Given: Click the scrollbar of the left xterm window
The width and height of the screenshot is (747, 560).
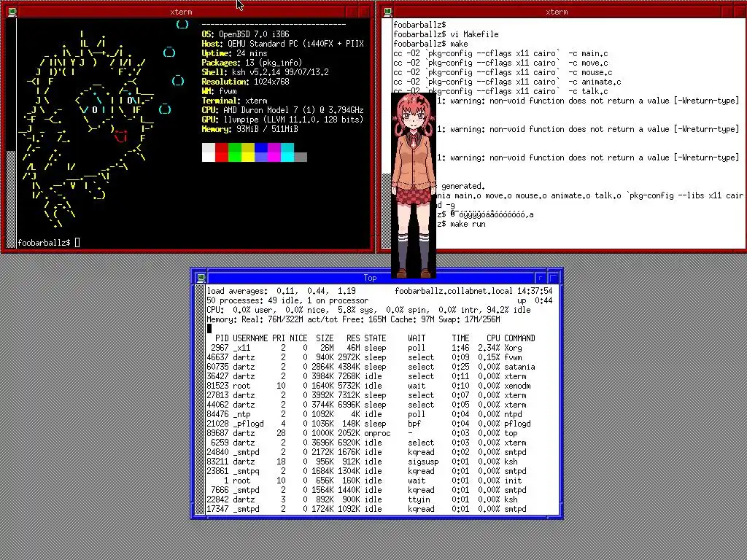Looking at the screenshot, I should point(11,133).
